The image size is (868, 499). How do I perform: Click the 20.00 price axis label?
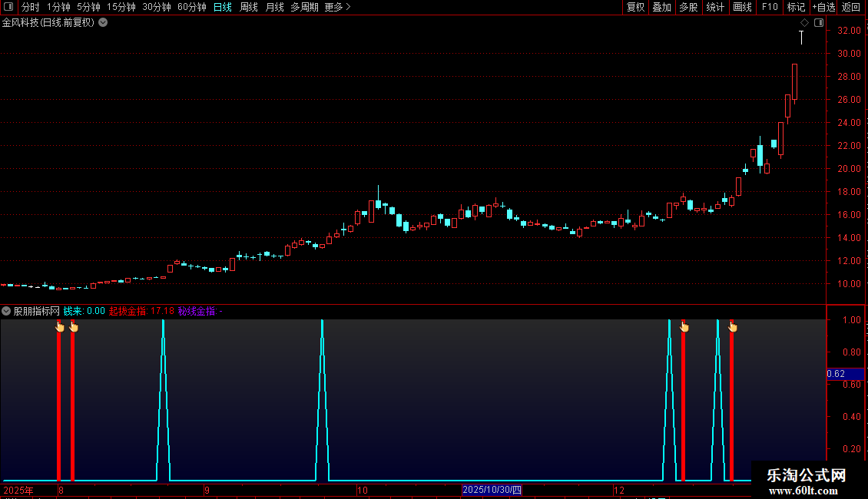849,169
